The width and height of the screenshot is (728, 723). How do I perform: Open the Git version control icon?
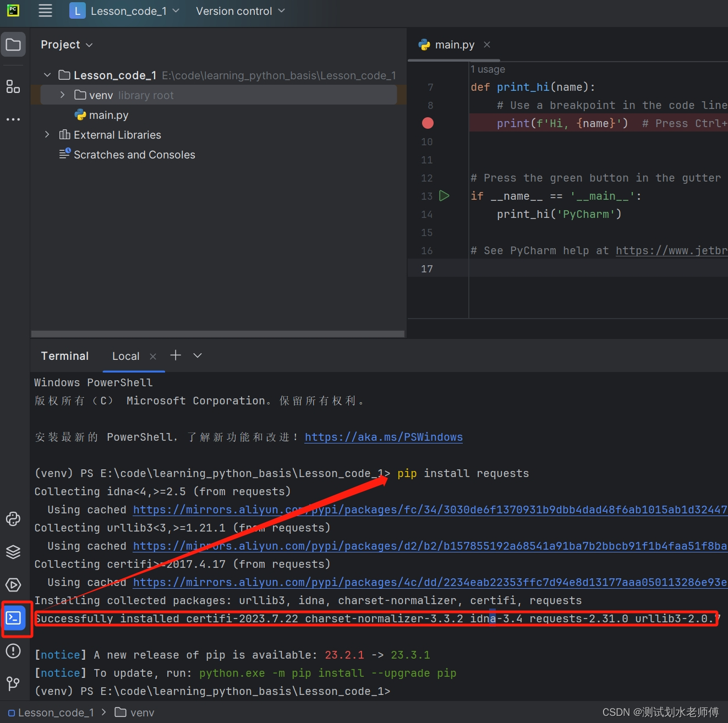pyautogui.click(x=13, y=683)
